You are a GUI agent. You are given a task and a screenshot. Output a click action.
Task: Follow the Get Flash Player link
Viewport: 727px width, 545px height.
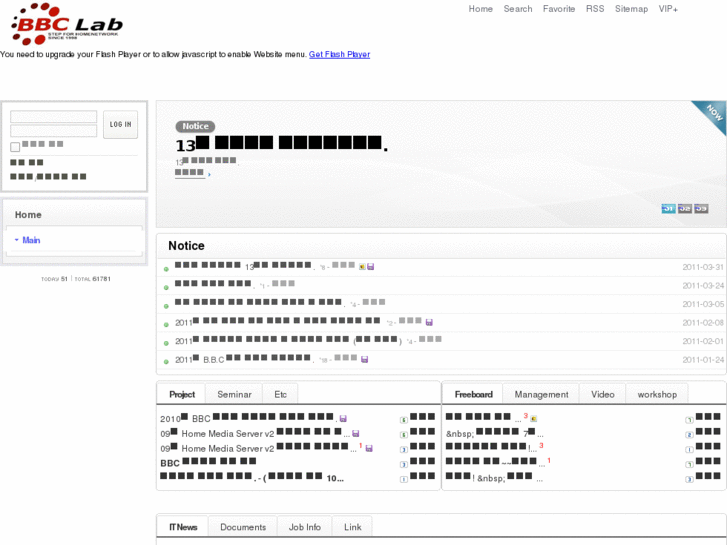tap(339, 54)
